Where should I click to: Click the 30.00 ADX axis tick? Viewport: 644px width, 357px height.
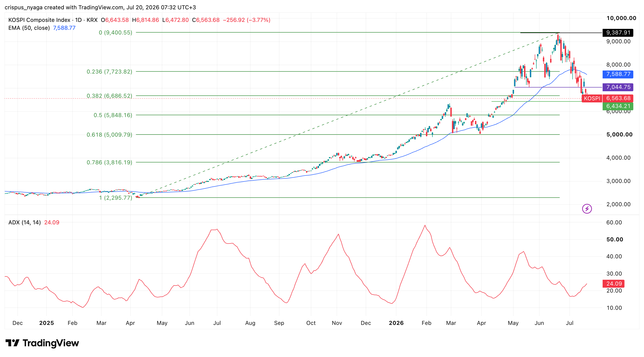tap(614, 273)
